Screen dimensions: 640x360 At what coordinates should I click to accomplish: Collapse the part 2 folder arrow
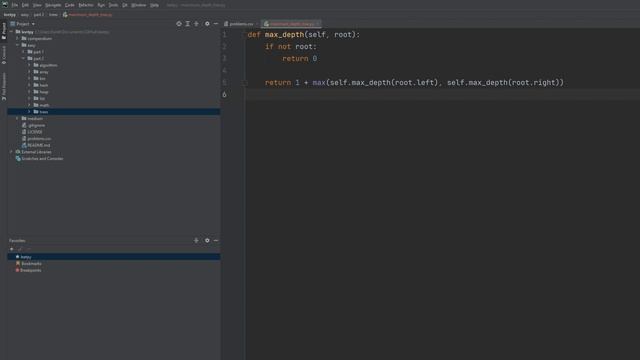(23, 58)
